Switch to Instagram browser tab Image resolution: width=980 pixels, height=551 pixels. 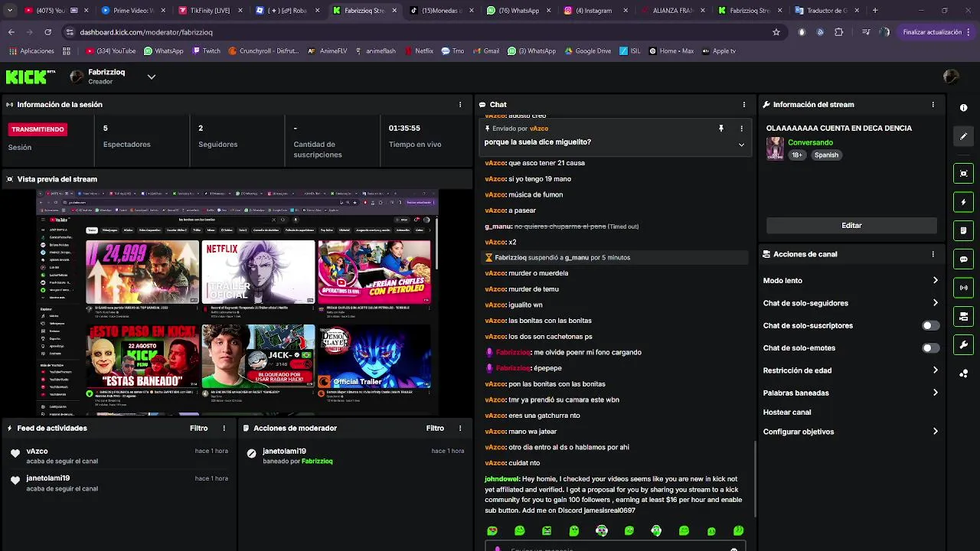pos(593,11)
